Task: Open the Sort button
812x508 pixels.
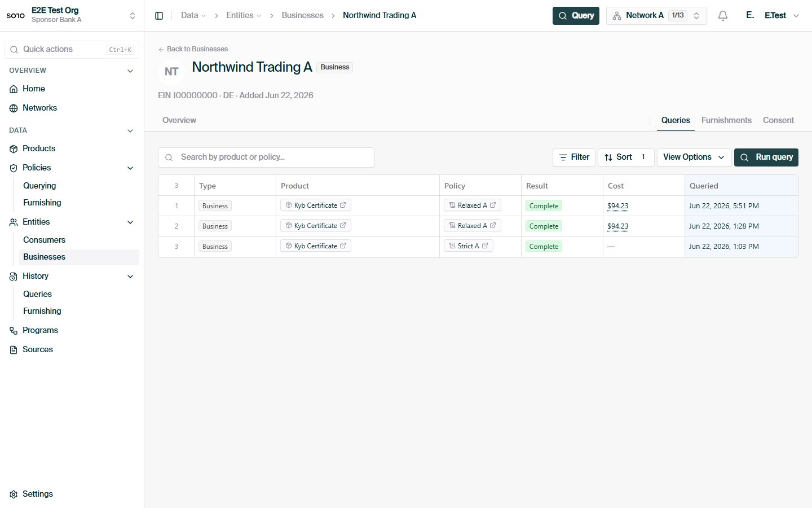Action: point(626,157)
